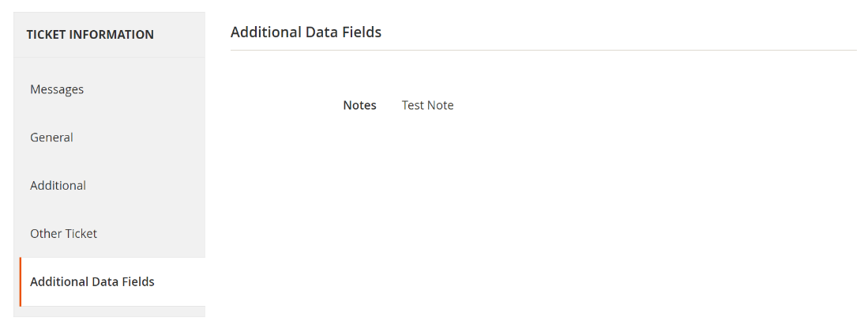Select the Test Note value text
The width and height of the screenshot is (868, 332).
(x=427, y=105)
